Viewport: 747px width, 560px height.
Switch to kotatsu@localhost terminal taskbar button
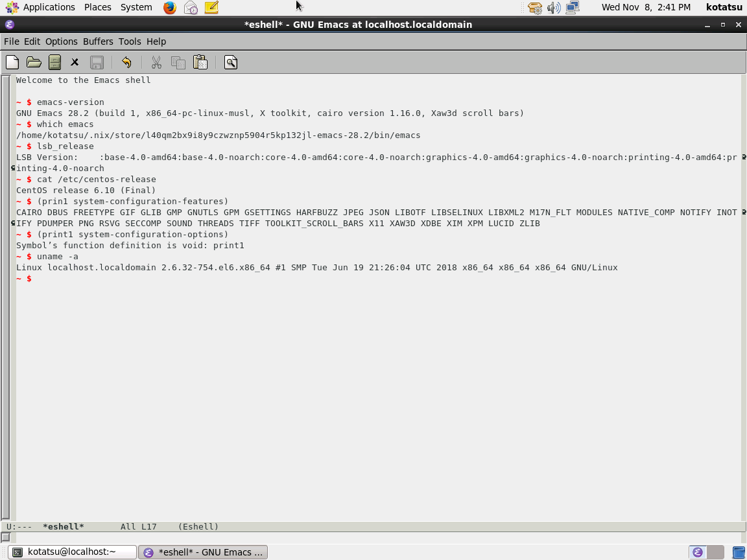(x=72, y=552)
